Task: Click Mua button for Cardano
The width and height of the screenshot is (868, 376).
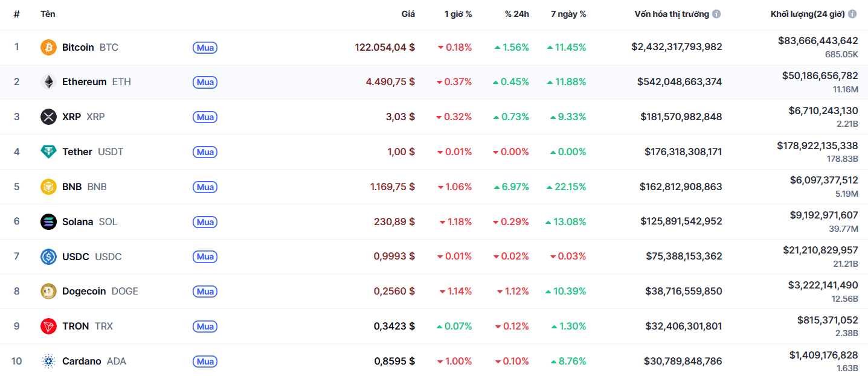Action: [205, 362]
